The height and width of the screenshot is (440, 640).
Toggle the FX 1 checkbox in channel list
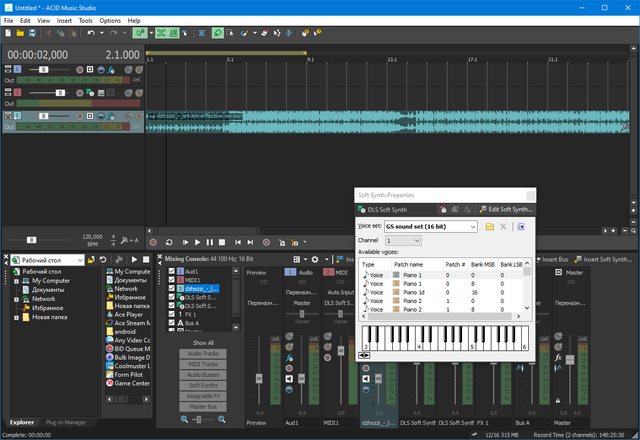(x=171, y=315)
